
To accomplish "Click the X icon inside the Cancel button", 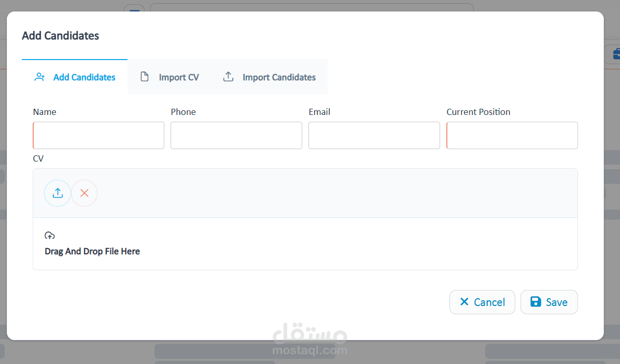I will (466, 302).
